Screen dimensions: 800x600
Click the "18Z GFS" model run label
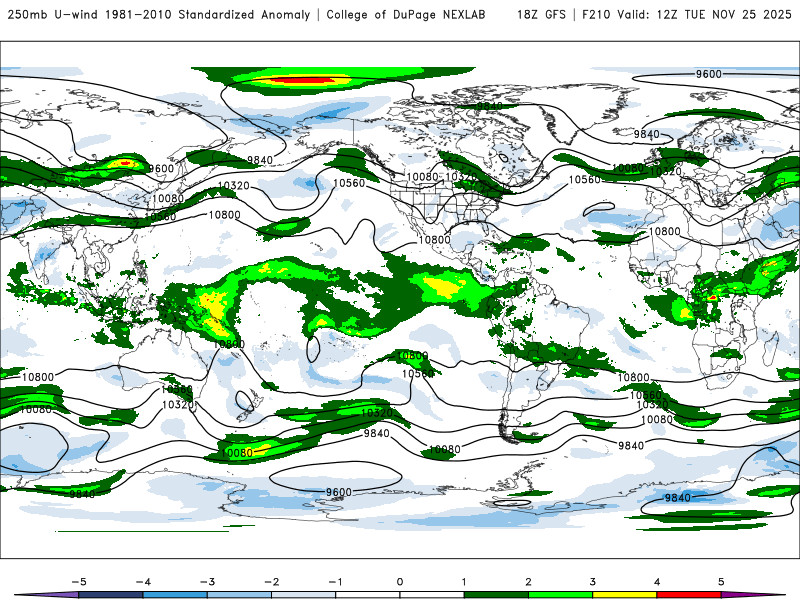pyautogui.click(x=541, y=15)
